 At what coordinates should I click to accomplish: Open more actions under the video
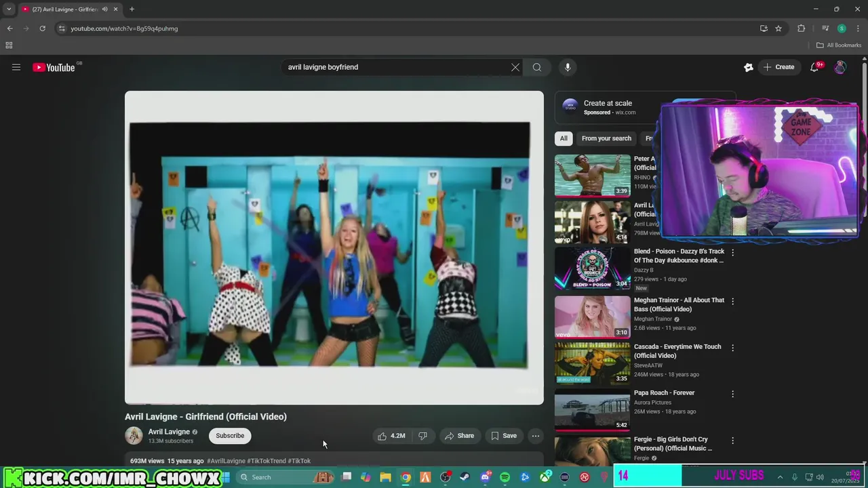(536, 436)
